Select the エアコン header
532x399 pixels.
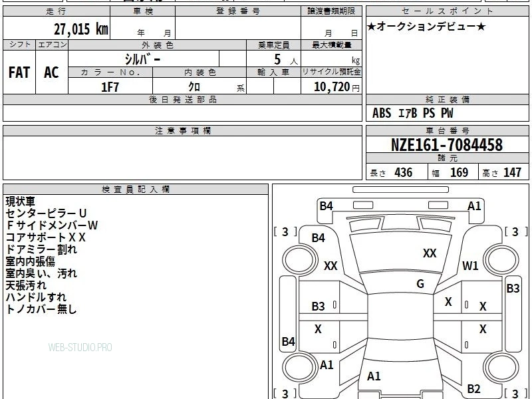click(x=52, y=45)
